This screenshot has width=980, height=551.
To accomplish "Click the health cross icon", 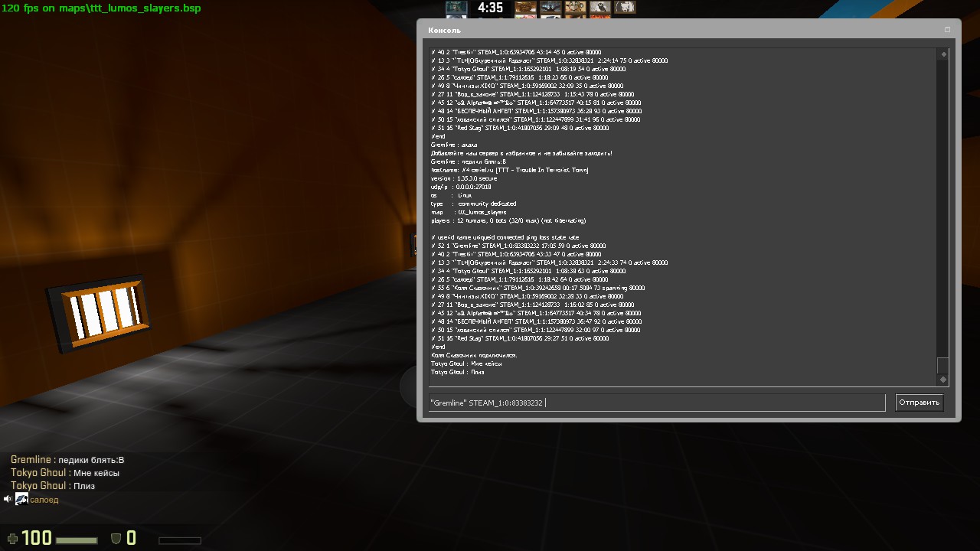I will point(12,539).
